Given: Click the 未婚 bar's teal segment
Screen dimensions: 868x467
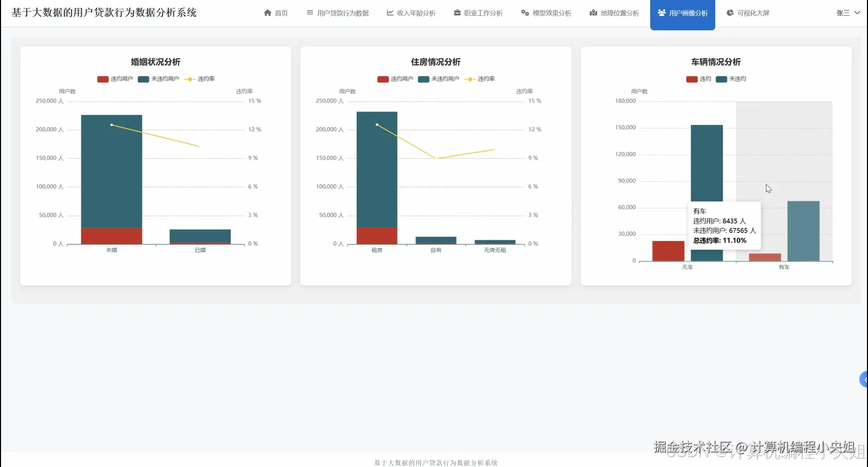Looking at the screenshot, I should click(x=111, y=171).
